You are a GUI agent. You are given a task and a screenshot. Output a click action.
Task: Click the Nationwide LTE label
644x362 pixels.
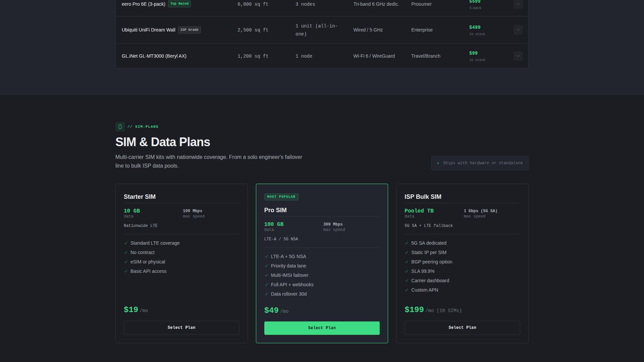coord(141,226)
